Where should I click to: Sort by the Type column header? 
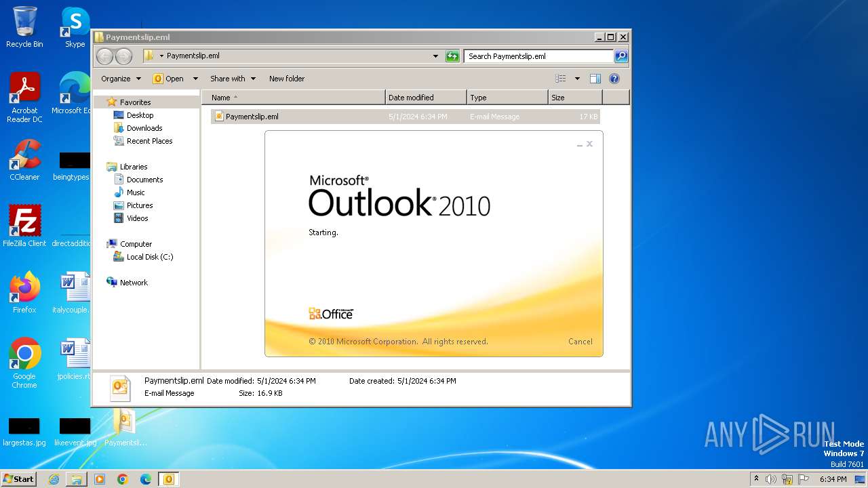coord(507,98)
